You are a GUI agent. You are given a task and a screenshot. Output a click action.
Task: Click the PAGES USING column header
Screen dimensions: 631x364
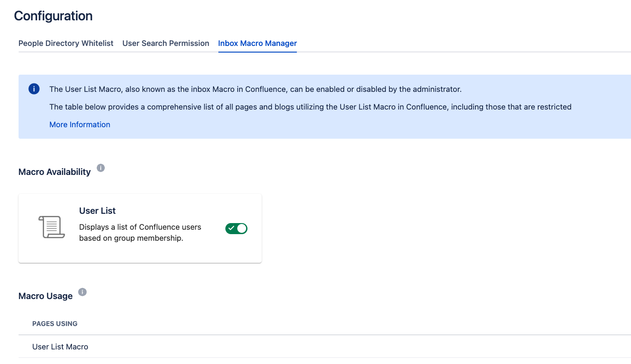coord(55,324)
